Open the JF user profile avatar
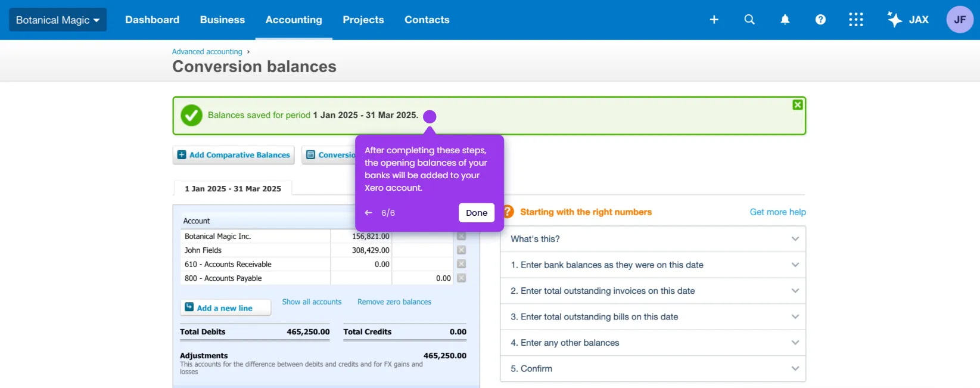Viewport: 980px width, 388px height. point(960,20)
